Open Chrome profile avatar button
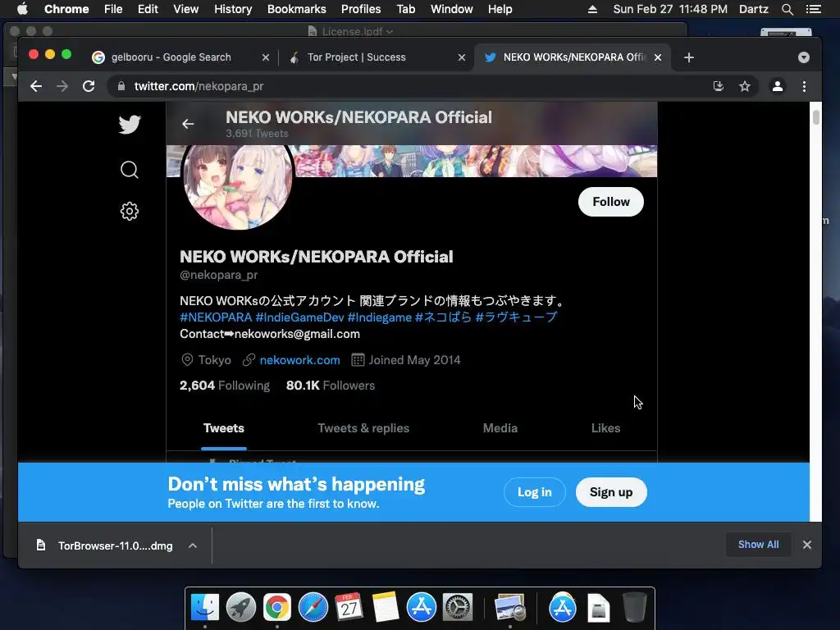Screen dimensions: 840x630 [x=778, y=86]
